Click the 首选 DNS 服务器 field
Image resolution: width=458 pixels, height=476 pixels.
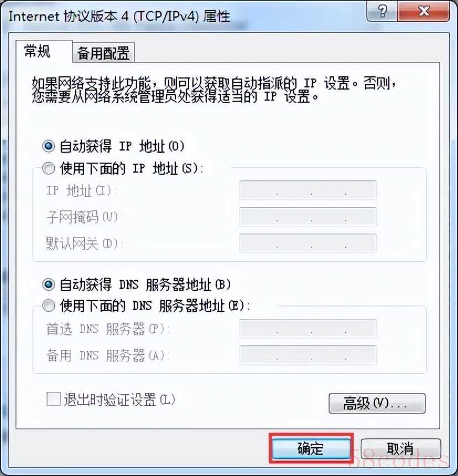tap(308, 328)
